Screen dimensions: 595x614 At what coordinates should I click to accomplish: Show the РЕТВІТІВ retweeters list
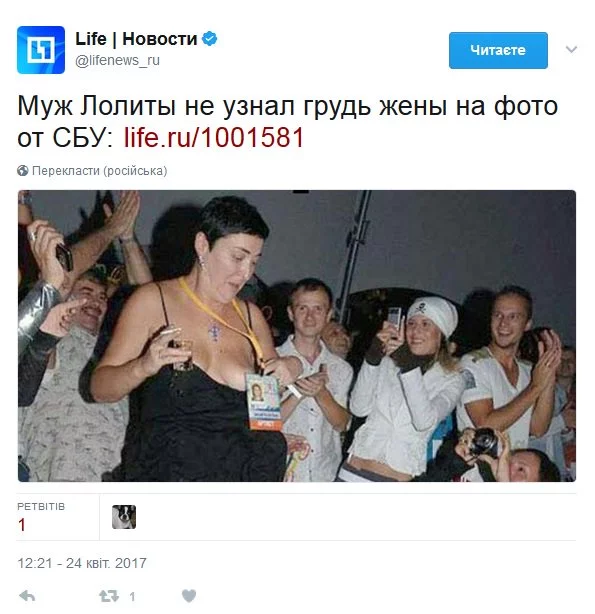pos(41,506)
